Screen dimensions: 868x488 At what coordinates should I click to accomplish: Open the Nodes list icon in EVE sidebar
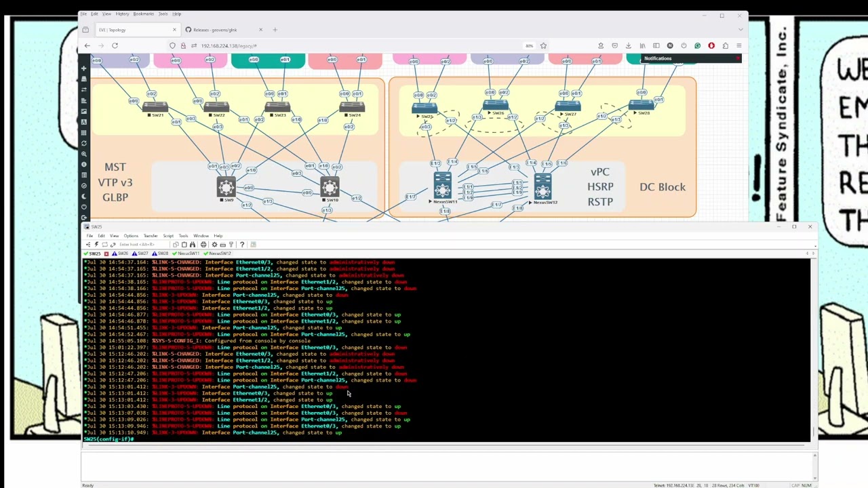click(x=84, y=79)
